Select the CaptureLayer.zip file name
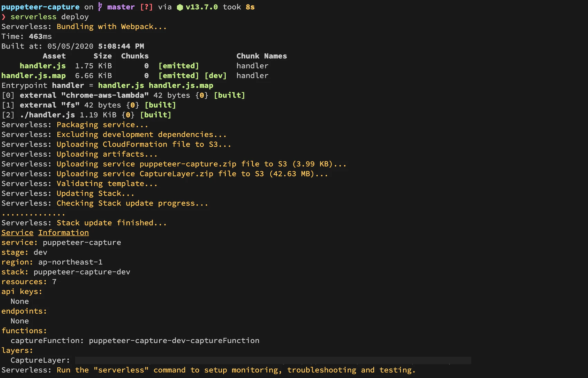Screen dimensions: 588x378 coord(176,174)
